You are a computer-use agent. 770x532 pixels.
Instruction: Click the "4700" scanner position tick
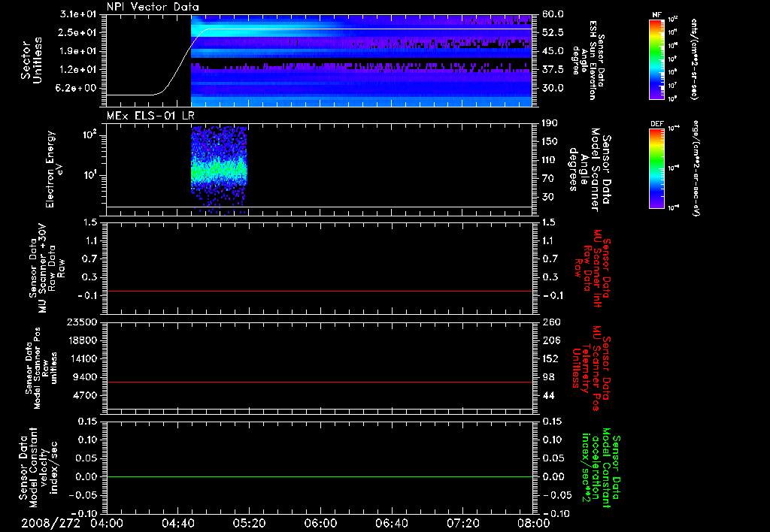point(85,395)
